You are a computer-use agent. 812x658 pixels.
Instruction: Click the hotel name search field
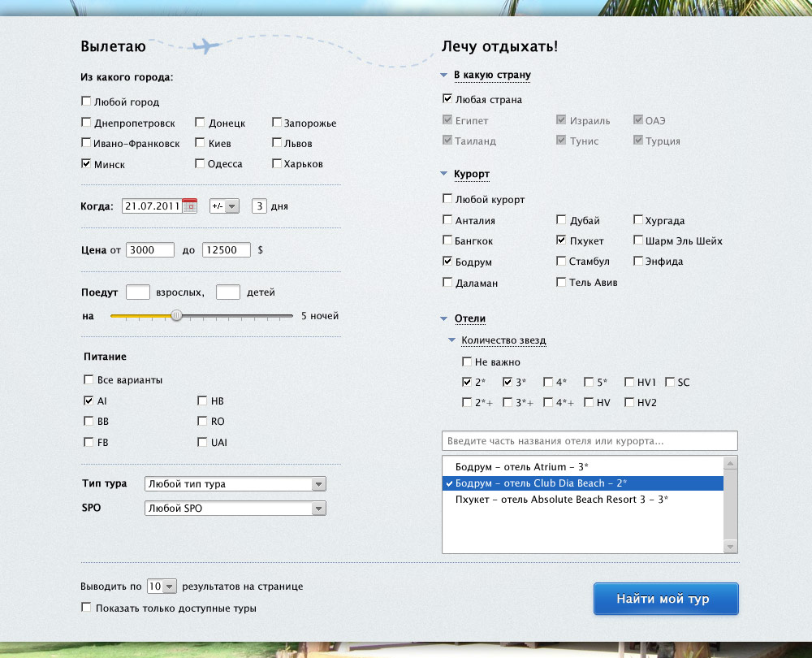[x=590, y=440]
